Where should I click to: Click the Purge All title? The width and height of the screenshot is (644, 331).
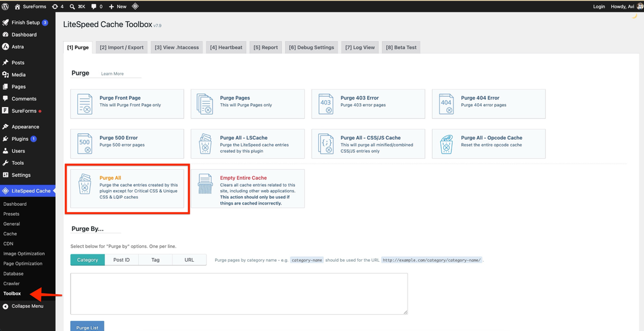[110, 178]
